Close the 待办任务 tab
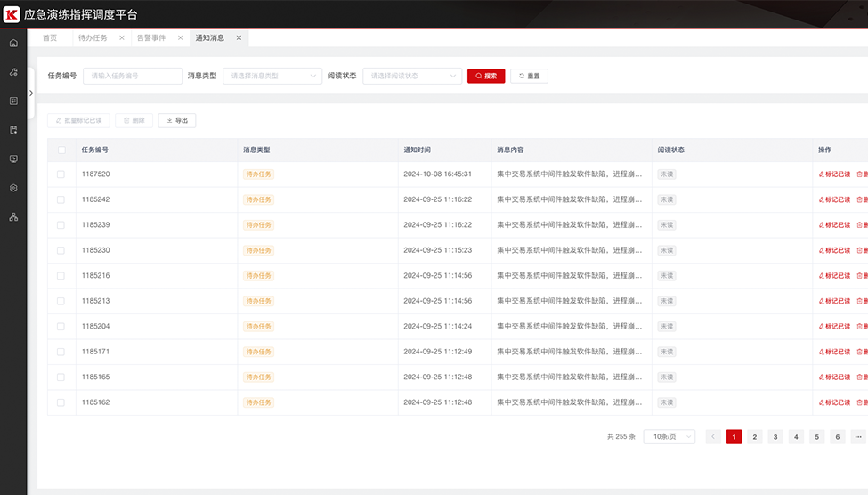Screen dimensions: 868x495 pyautogui.click(x=122, y=37)
